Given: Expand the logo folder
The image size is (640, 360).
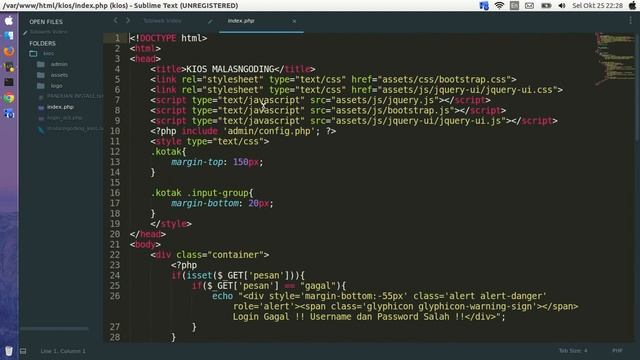Looking at the screenshot, I should [57, 86].
